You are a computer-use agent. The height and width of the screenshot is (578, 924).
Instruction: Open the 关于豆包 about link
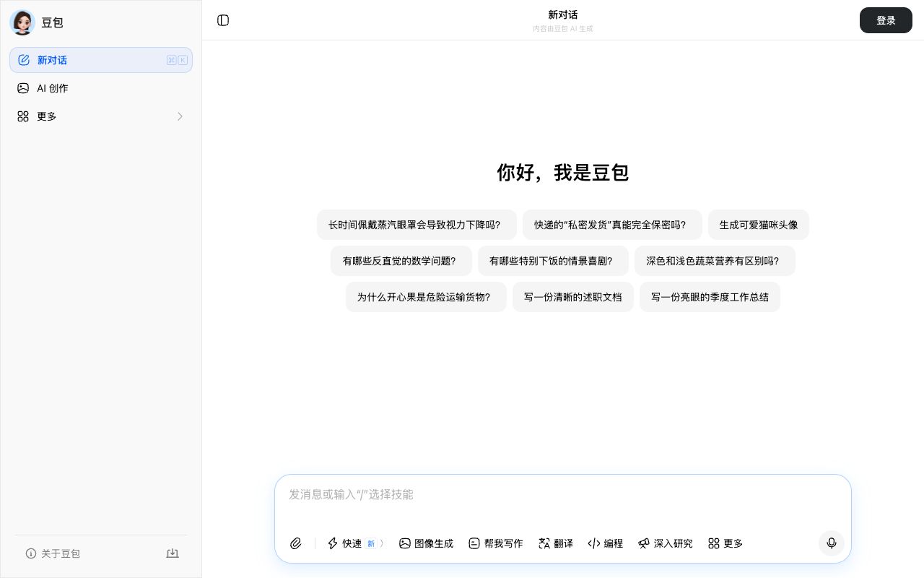tap(61, 553)
